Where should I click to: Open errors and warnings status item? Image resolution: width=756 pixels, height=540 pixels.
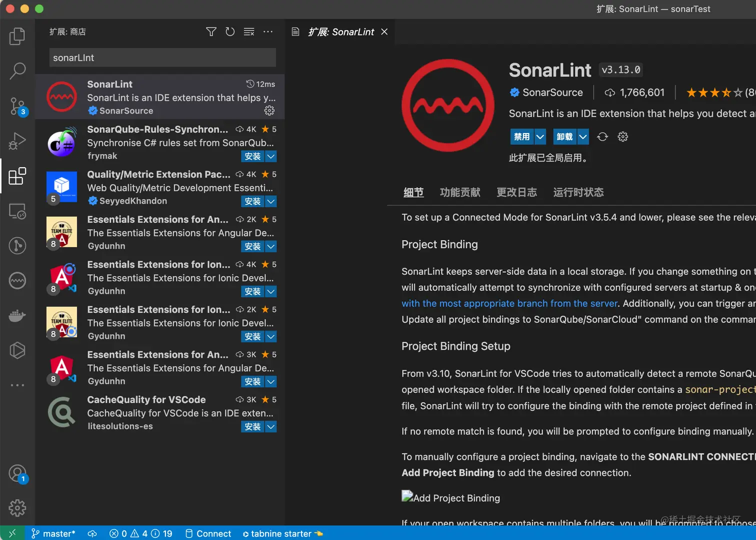click(141, 533)
